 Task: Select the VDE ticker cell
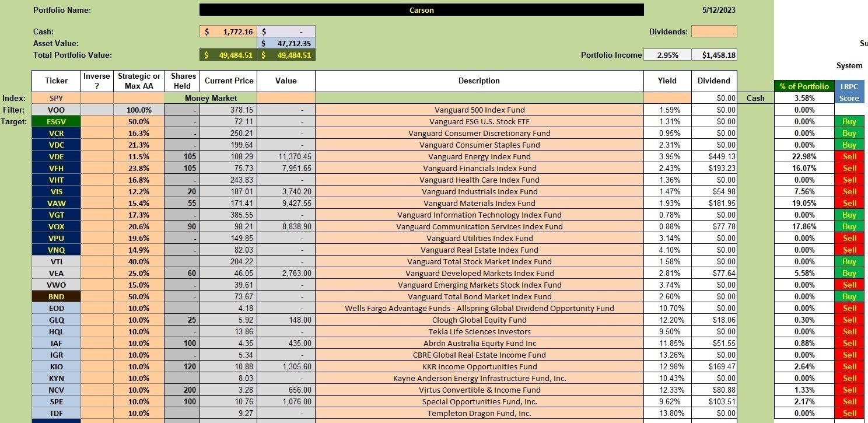[x=56, y=156]
